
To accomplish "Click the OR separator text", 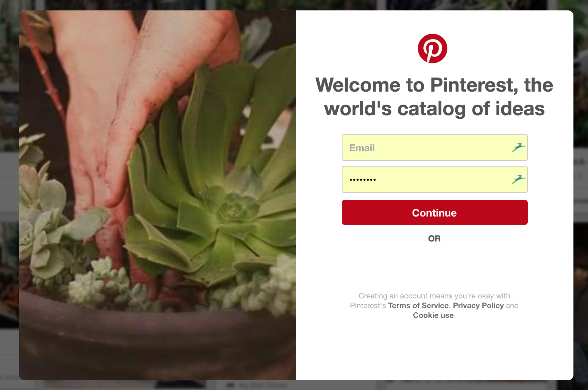I will click(x=434, y=239).
